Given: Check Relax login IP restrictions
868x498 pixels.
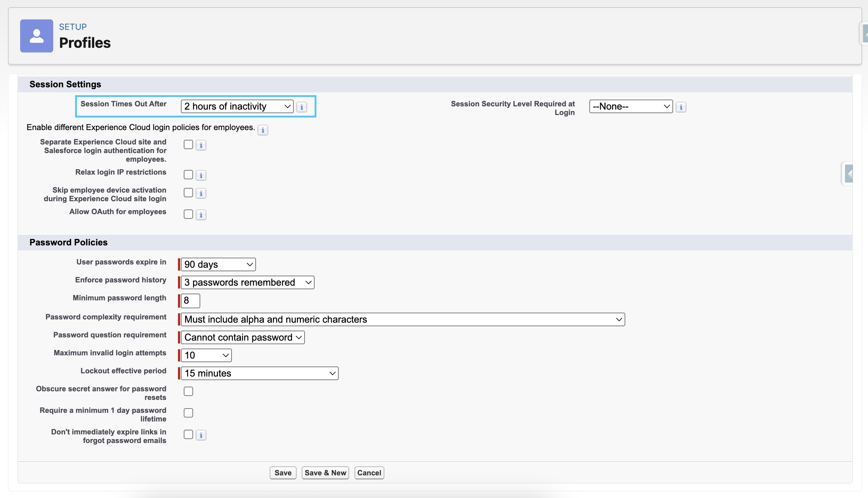Looking at the screenshot, I should click(x=188, y=175).
